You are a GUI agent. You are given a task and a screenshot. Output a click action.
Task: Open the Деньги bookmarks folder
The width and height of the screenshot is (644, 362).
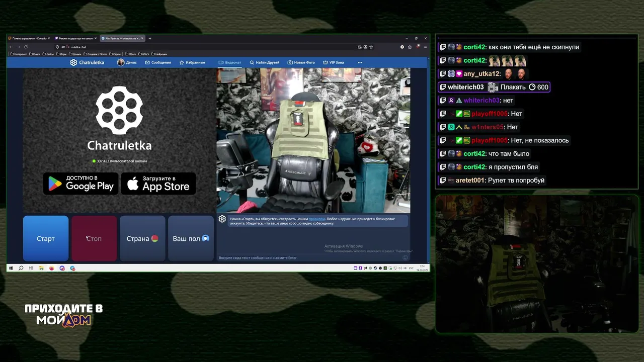[x=75, y=54]
